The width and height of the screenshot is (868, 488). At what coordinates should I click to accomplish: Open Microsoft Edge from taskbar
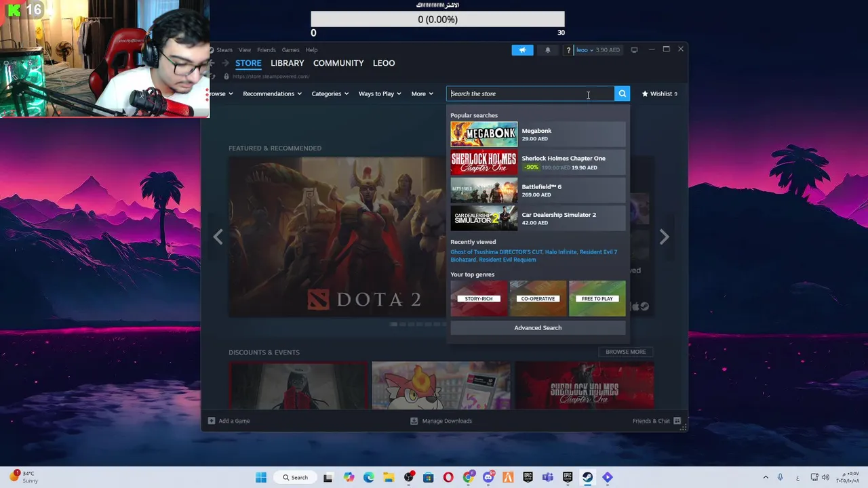click(x=368, y=477)
